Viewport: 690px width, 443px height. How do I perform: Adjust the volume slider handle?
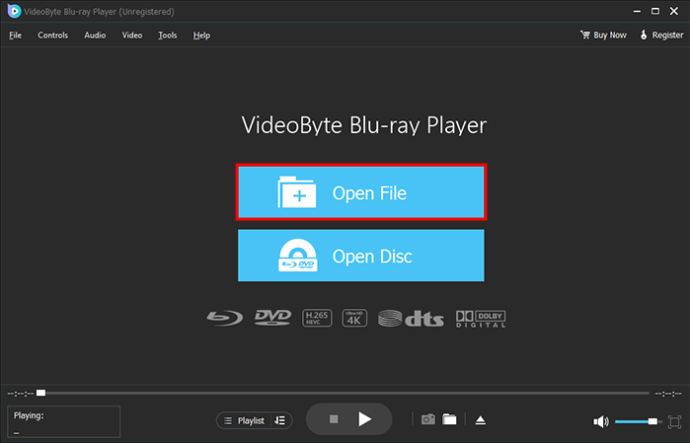(x=653, y=421)
